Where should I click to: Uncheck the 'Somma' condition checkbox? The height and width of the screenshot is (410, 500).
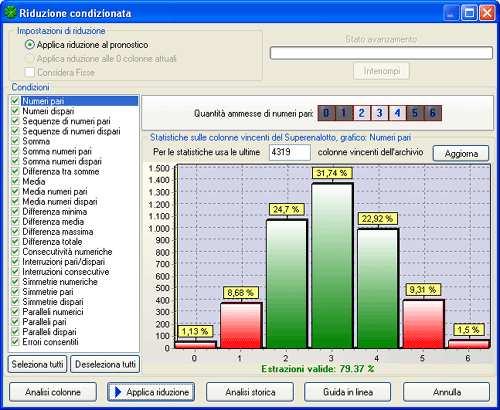tap(15, 141)
